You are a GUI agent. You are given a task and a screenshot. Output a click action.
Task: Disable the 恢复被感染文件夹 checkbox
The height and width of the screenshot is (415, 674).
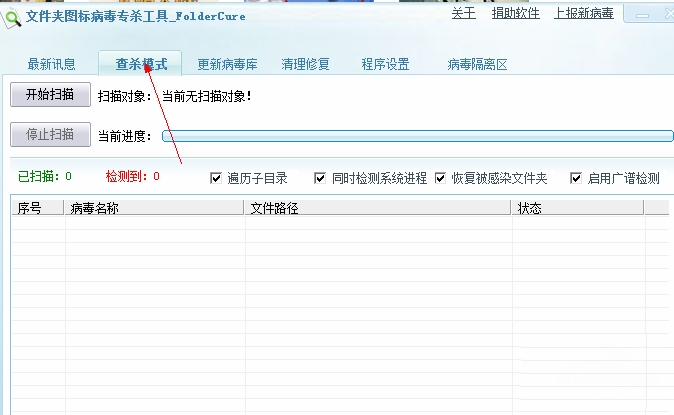pos(441,178)
